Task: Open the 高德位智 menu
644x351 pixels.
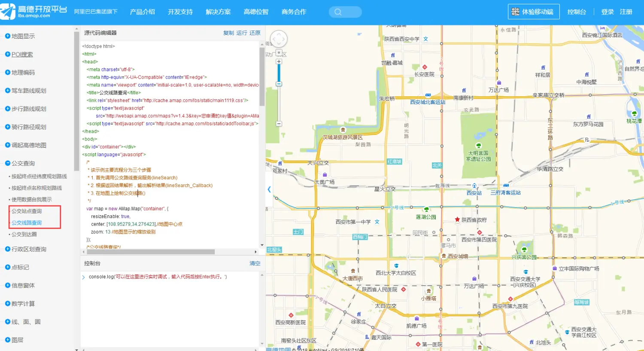Action: pyautogui.click(x=256, y=12)
